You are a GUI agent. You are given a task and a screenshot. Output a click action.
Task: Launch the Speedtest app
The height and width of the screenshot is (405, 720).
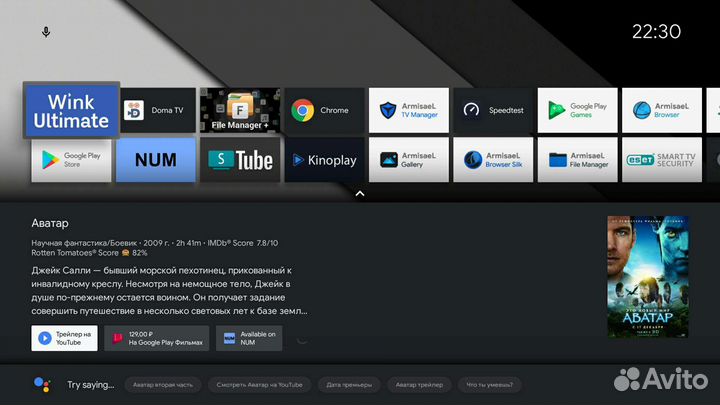[x=492, y=110]
